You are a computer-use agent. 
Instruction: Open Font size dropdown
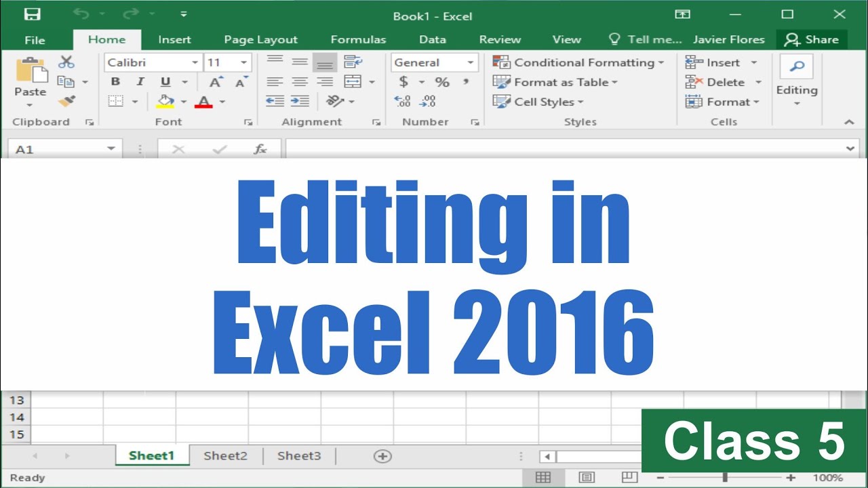tap(245, 62)
